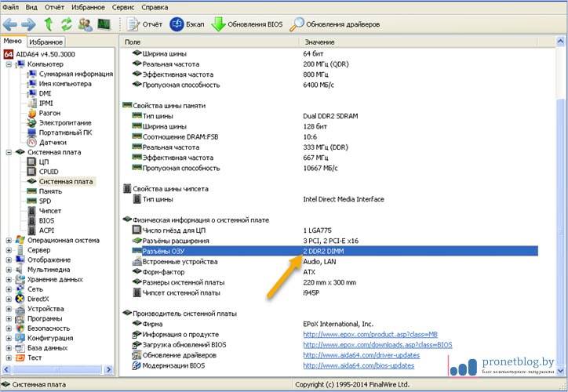
Task: Collapse the Компьютер tree node
Action: [9, 64]
